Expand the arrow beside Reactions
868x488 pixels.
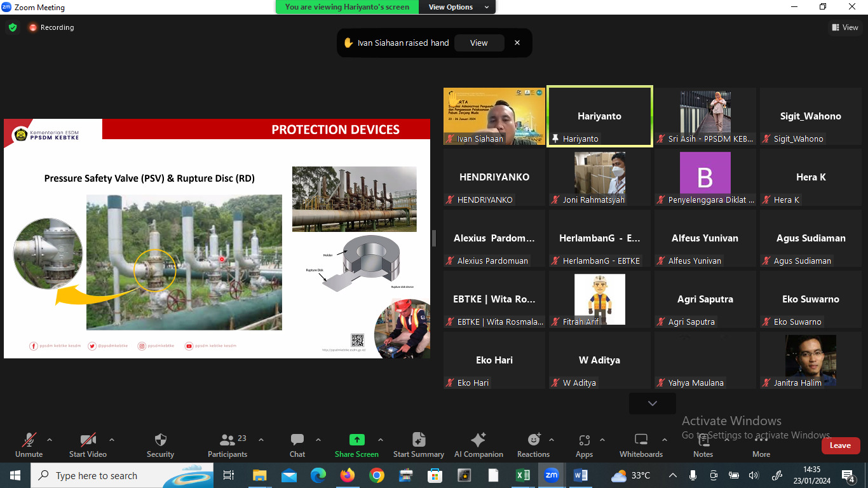pos(552,440)
